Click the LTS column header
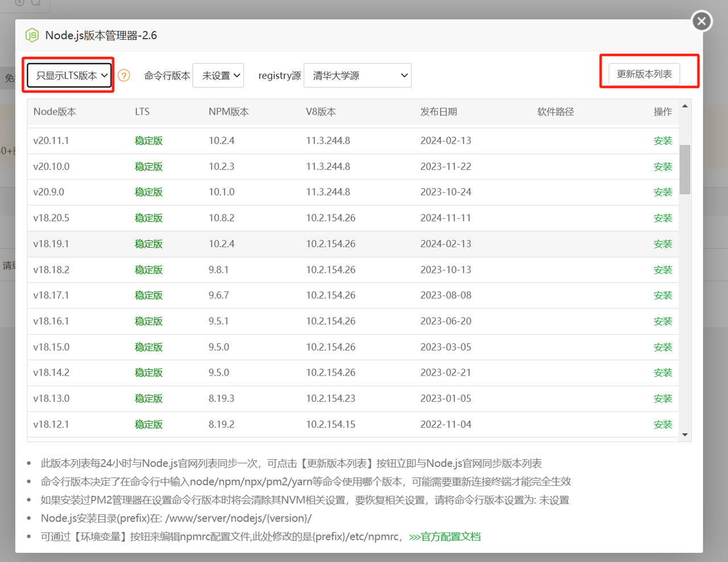 (142, 112)
